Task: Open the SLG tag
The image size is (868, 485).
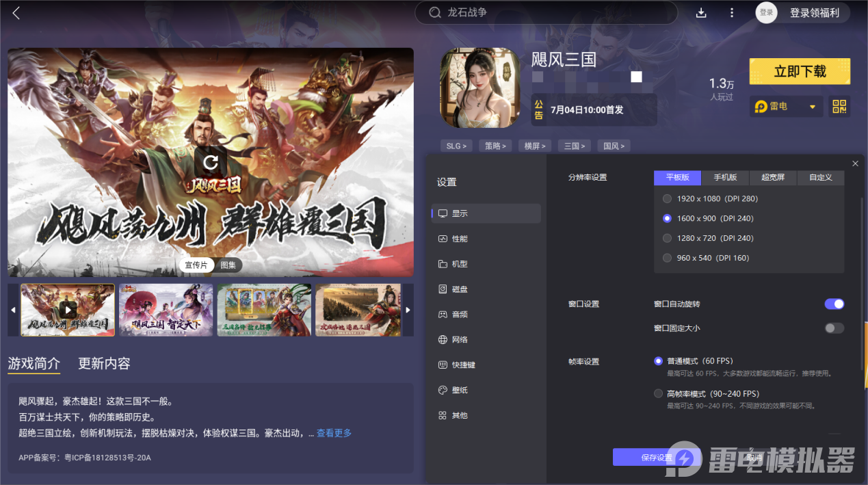Action: (457, 146)
